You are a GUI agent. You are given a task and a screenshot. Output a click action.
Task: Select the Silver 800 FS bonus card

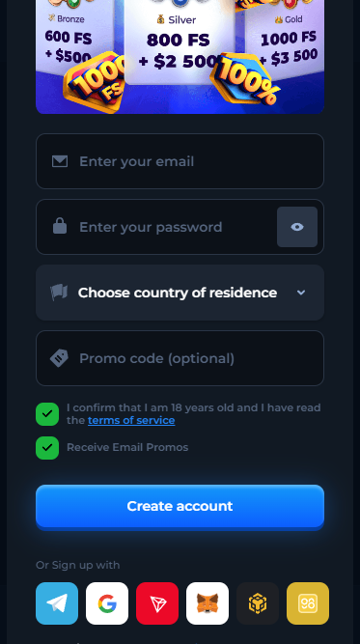pyautogui.click(x=180, y=42)
